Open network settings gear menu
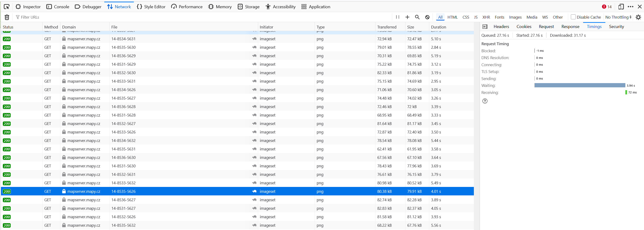 pyautogui.click(x=638, y=17)
